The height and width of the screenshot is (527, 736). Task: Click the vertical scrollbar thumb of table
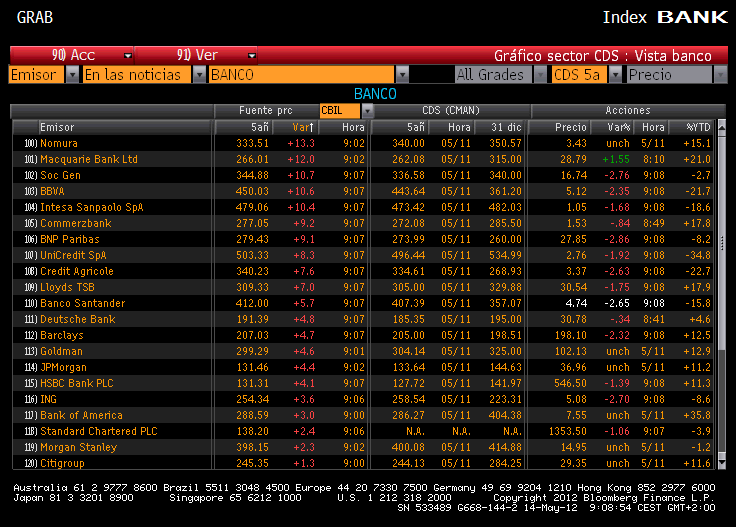721,243
